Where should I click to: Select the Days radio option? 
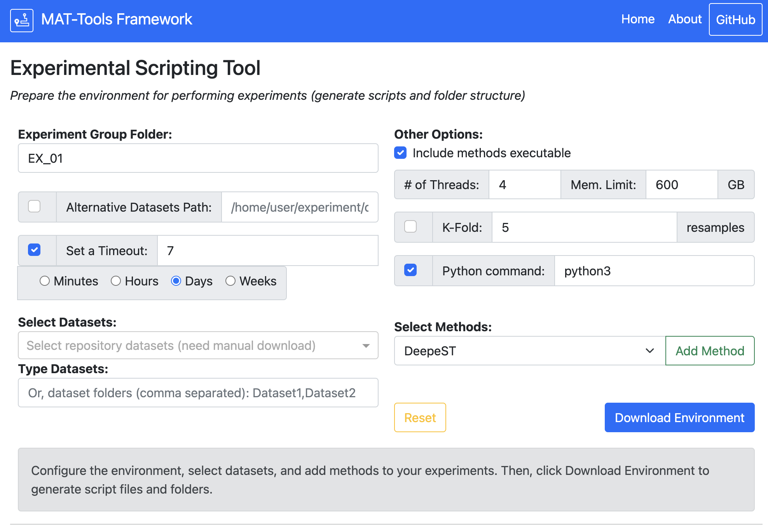[176, 281]
